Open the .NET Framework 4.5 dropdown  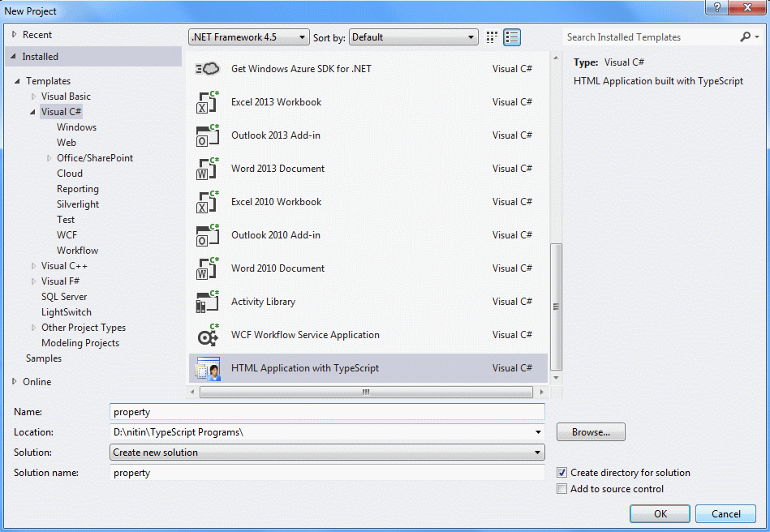249,37
